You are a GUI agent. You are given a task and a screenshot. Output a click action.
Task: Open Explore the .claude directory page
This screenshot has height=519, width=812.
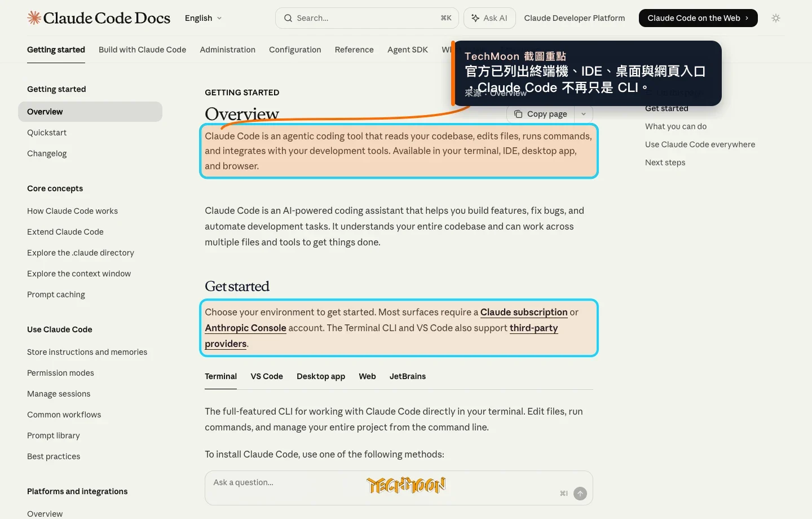[x=81, y=253]
